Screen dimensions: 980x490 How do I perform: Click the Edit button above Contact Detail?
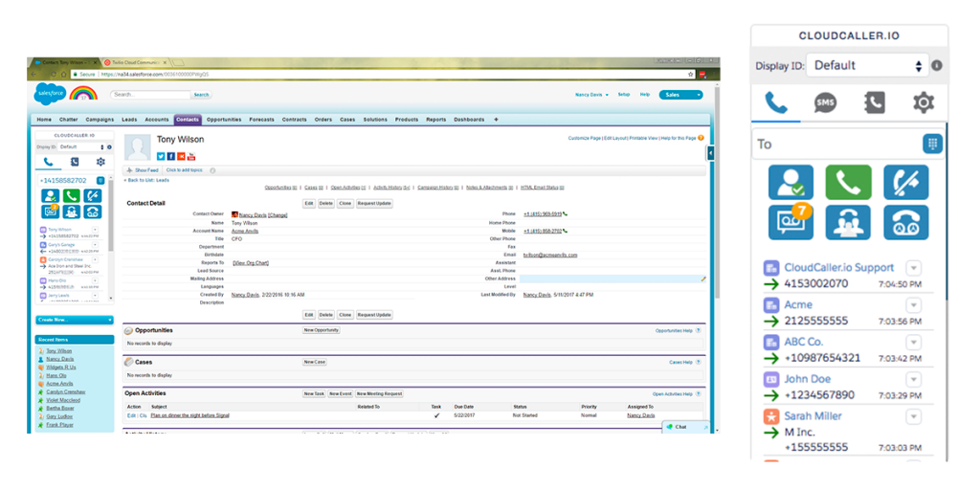point(309,203)
